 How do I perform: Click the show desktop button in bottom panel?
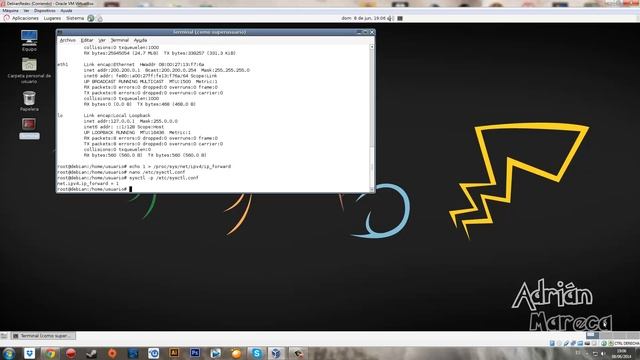(4, 336)
